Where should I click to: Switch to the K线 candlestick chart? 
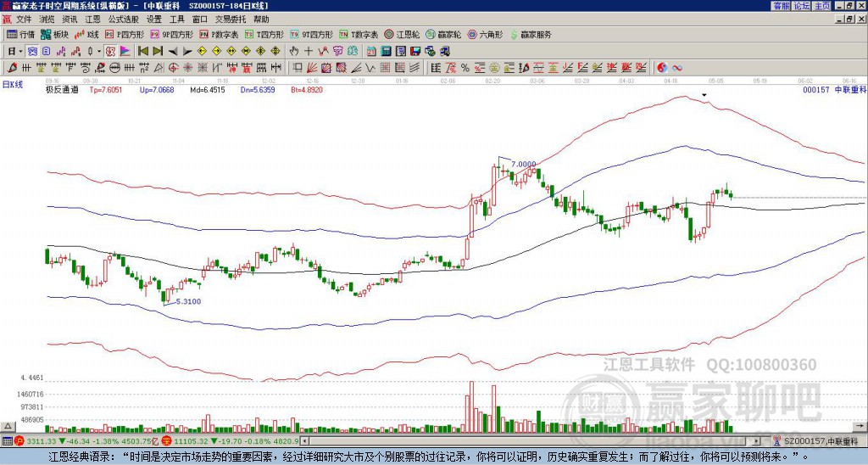[86, 34]
